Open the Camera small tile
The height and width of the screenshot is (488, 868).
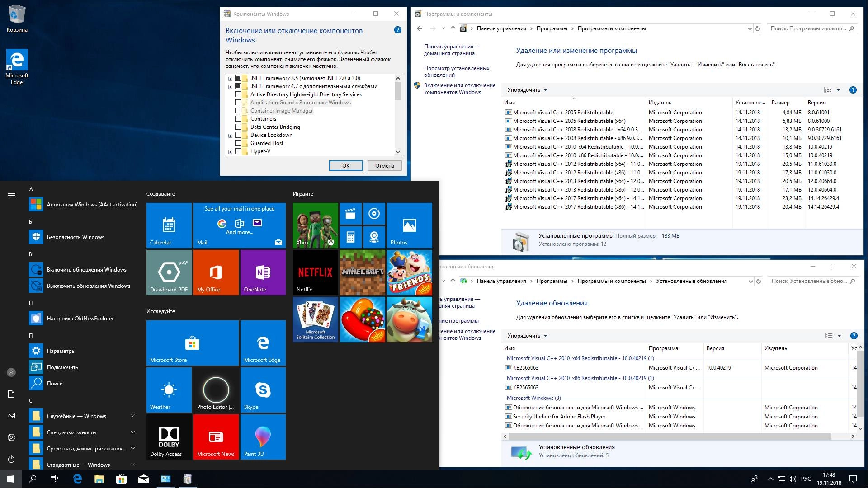374,237
